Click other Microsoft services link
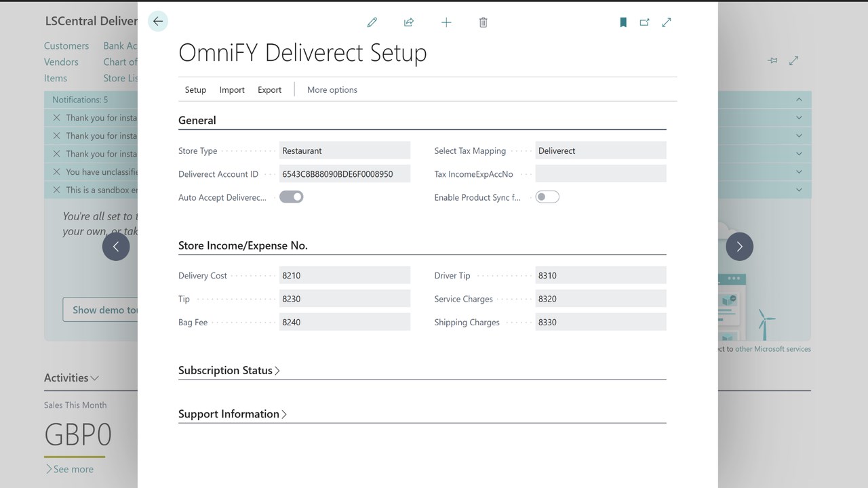This screenshot has width=868, height=488. tap(773, 349)
